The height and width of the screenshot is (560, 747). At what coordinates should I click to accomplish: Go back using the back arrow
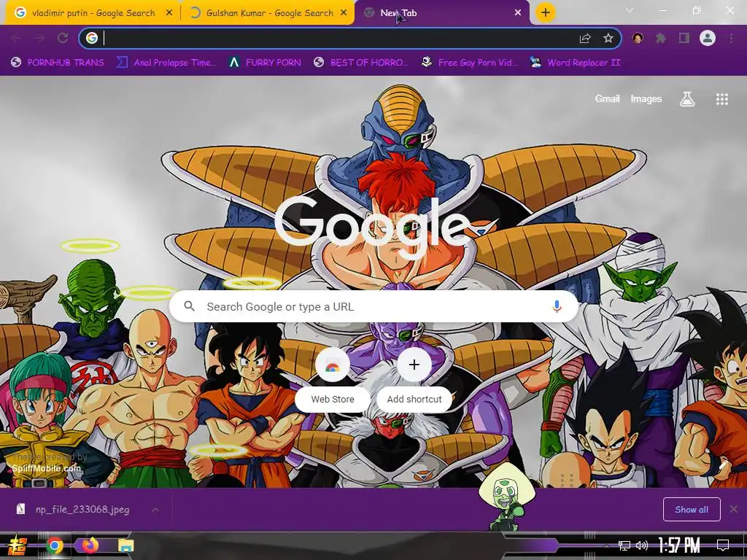[x=16, y=38]
